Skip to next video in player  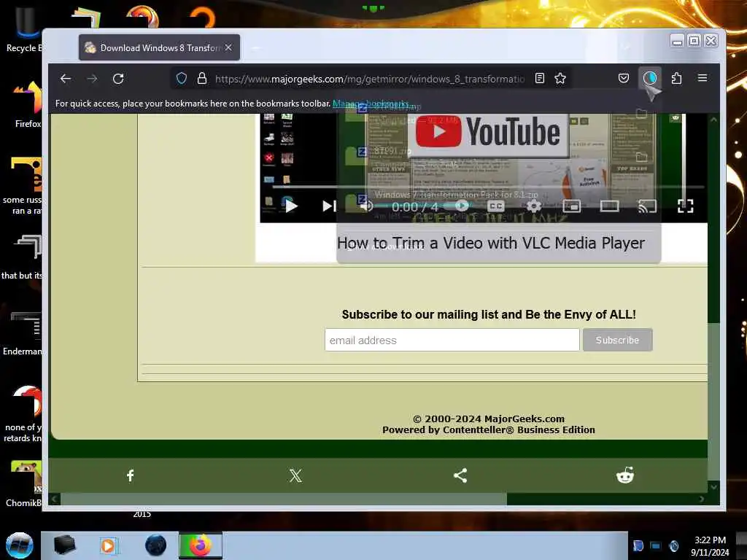coord(329,206)
